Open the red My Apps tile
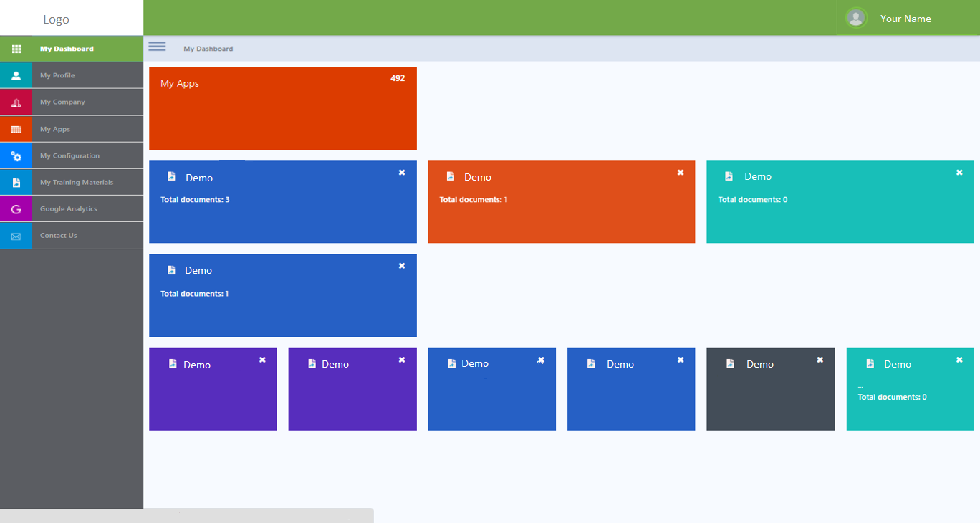 [x=282, y=108]
